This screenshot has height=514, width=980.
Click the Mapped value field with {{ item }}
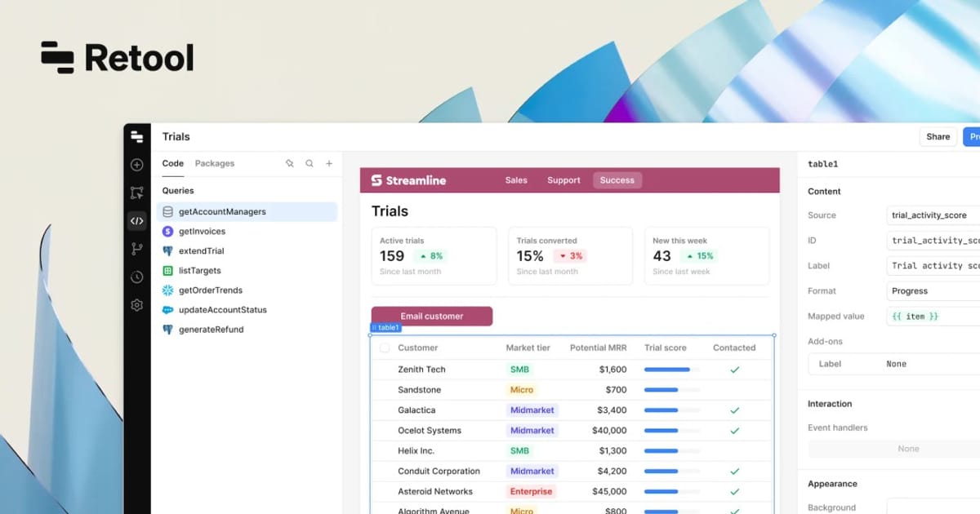(x=933, y=316)
